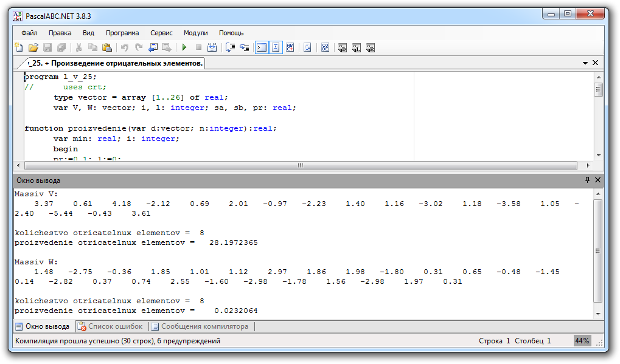Click the Compile icon after the stop button

pyautogui.click(x=212, y=47)
